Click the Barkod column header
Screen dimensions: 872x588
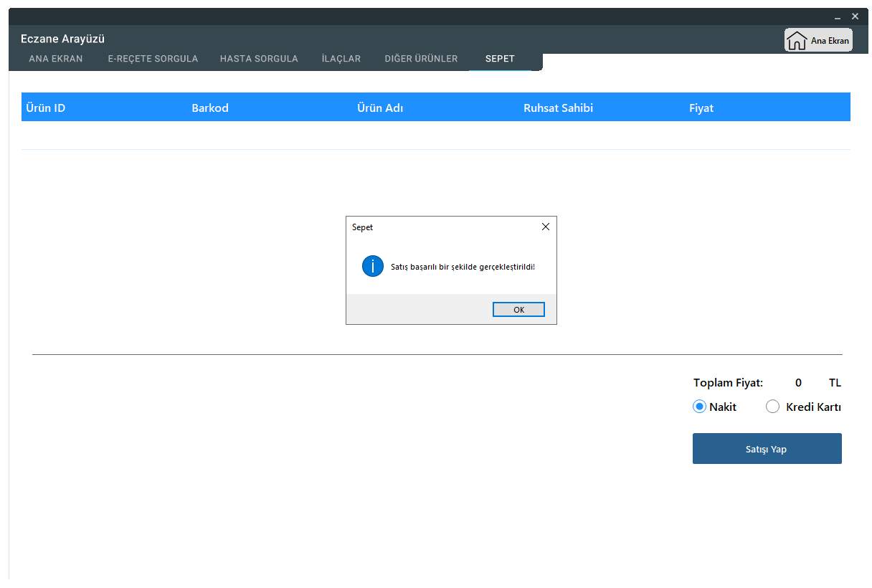point(210,108)
